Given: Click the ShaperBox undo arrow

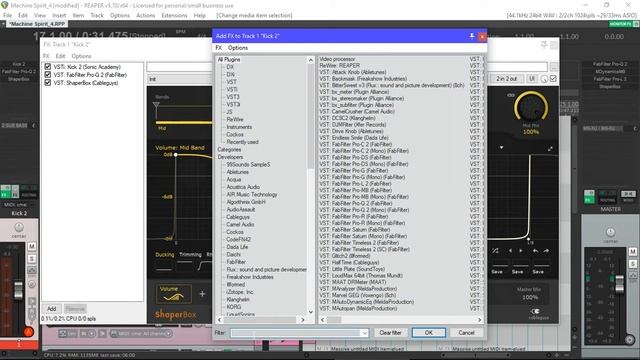Looking at the screenshot, I should coord(535,251).
